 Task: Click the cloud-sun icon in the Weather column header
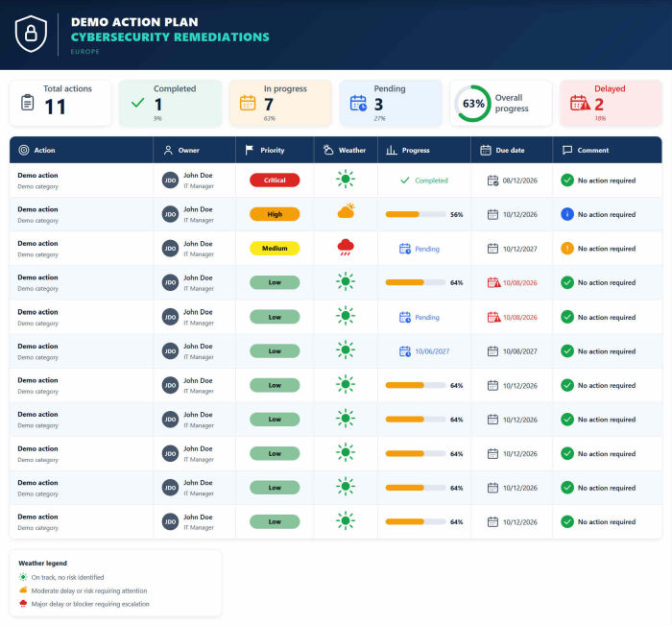point(328,150)
